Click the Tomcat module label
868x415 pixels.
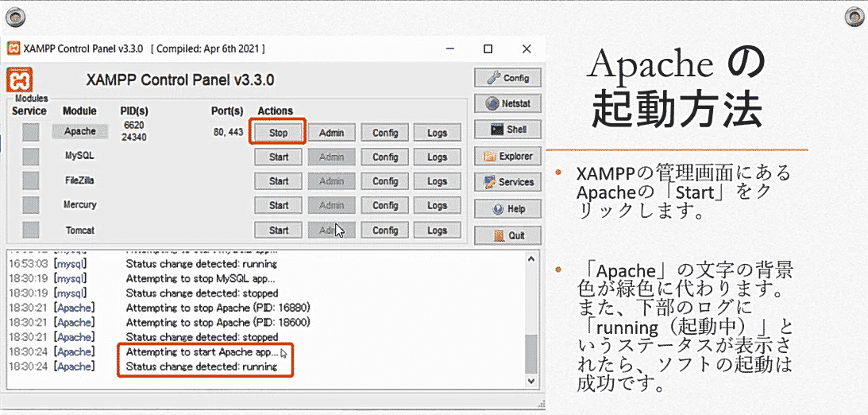79,230
